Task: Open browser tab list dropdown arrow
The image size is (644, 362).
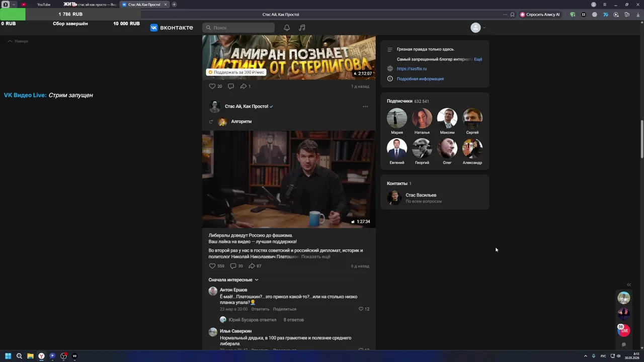Action: 14,5
